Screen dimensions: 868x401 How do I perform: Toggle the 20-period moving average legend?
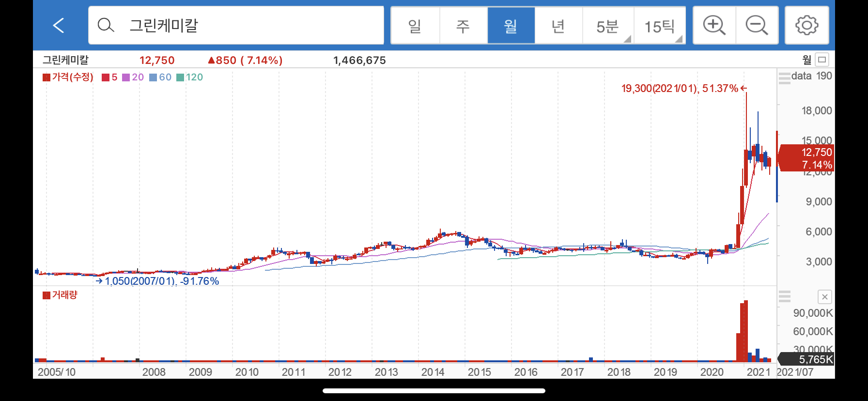[x=133, y=77]
